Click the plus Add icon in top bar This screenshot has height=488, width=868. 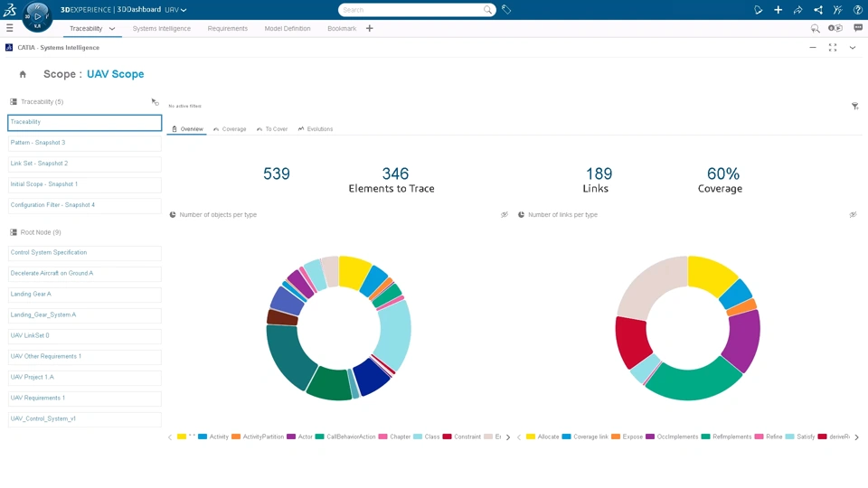tap(778, 9)
